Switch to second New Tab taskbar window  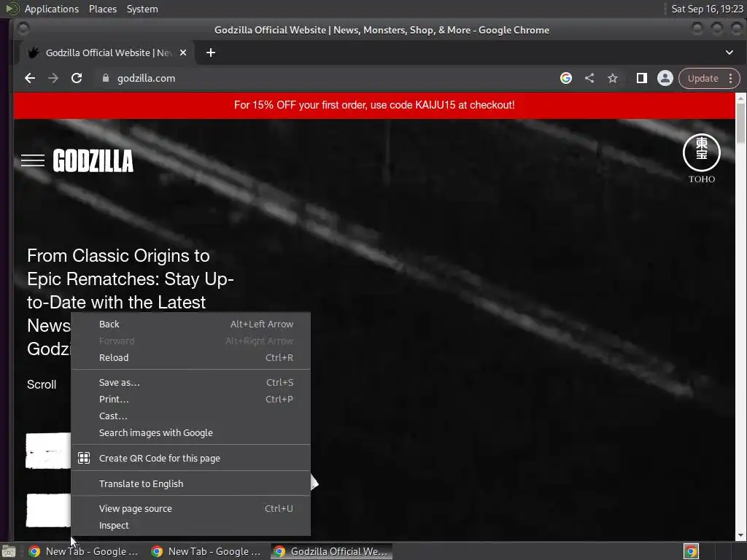[x=206, y=551]
